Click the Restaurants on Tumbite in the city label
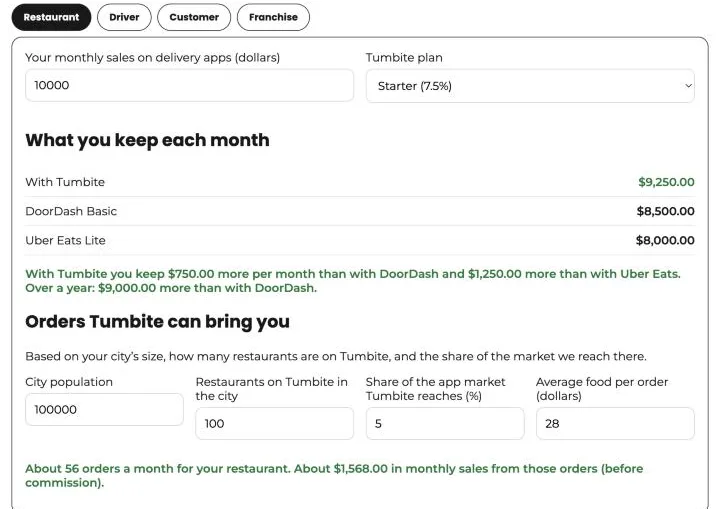The height and width of the screenshot is (509, 720). [x=271, y=389]
